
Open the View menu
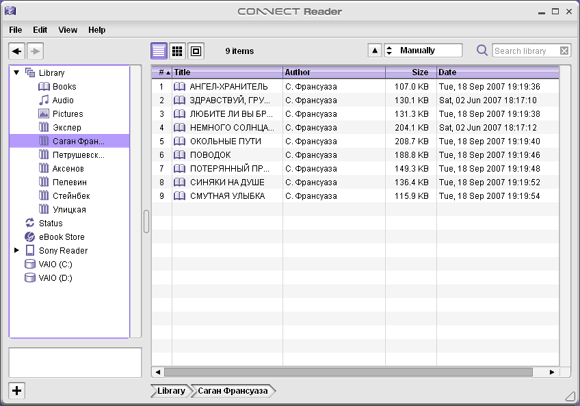68,30
